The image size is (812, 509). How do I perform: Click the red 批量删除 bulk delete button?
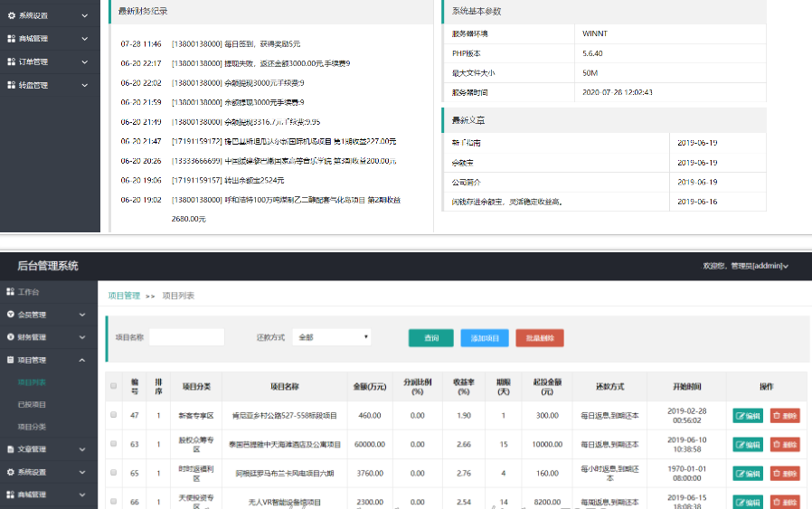coord(539,338)
